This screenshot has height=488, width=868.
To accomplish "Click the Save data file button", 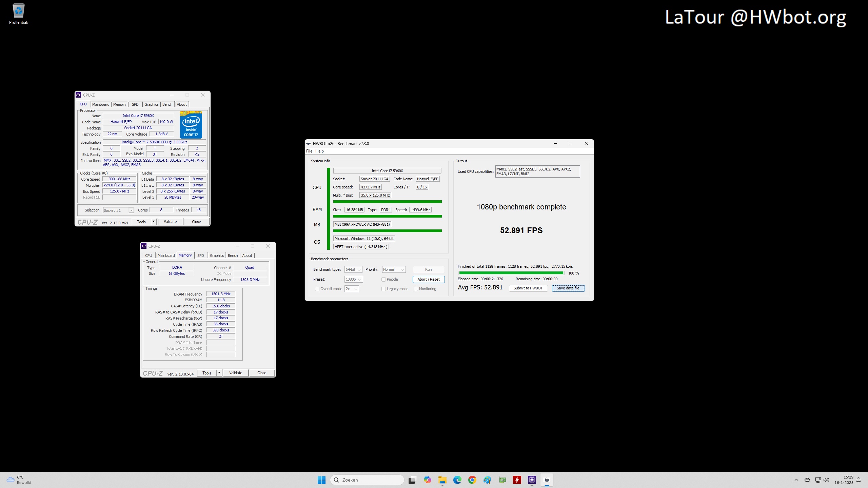I will point(568,288).
